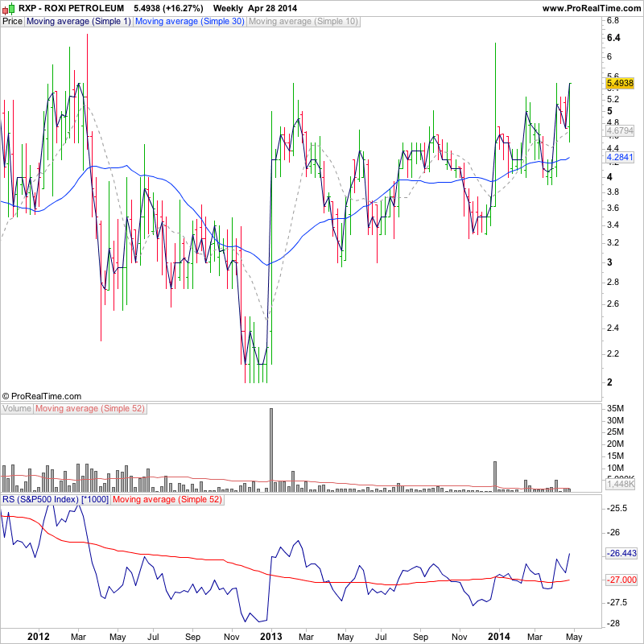Open Moving average (Simple 30) indicator label

(x=190, y=22)
